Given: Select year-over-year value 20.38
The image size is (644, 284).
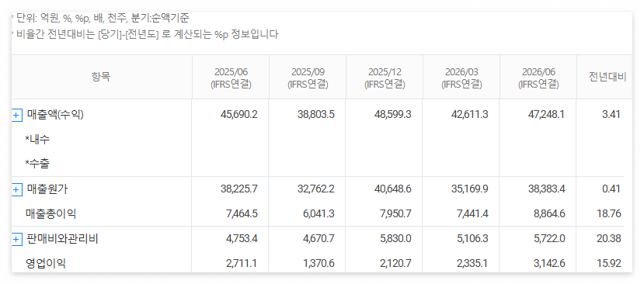Looking at the screenshot, I should (609, 238).
